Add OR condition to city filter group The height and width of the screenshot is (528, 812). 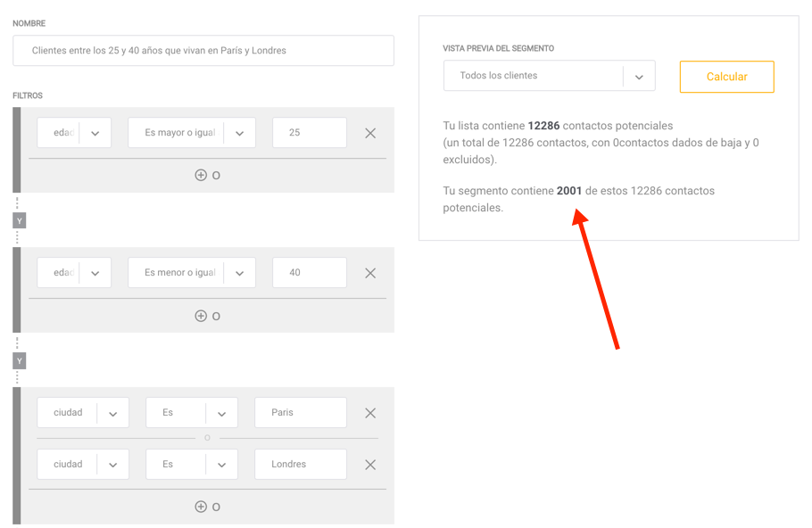coord(207,507)
